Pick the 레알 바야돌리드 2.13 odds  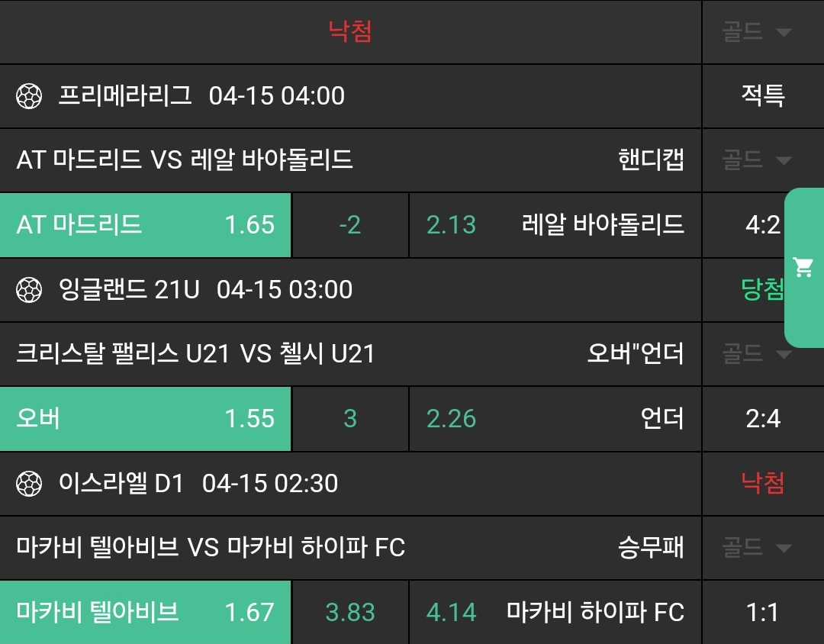[x=555, y=225]
